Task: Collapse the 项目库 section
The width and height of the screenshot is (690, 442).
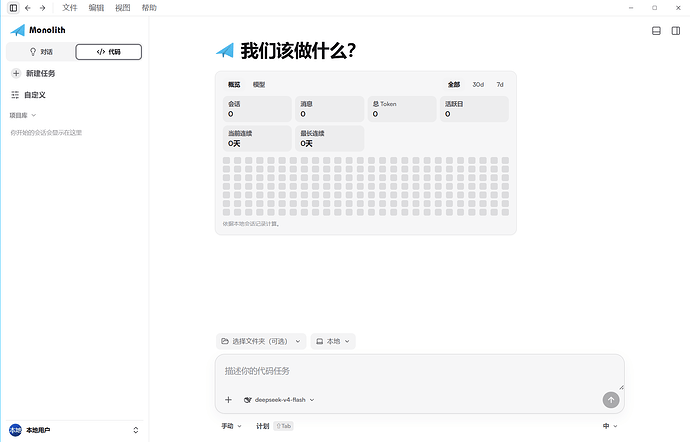Action: click(23, 115)
